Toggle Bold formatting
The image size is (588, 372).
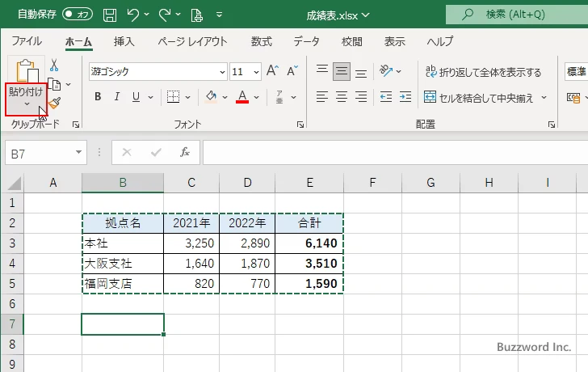98,97
